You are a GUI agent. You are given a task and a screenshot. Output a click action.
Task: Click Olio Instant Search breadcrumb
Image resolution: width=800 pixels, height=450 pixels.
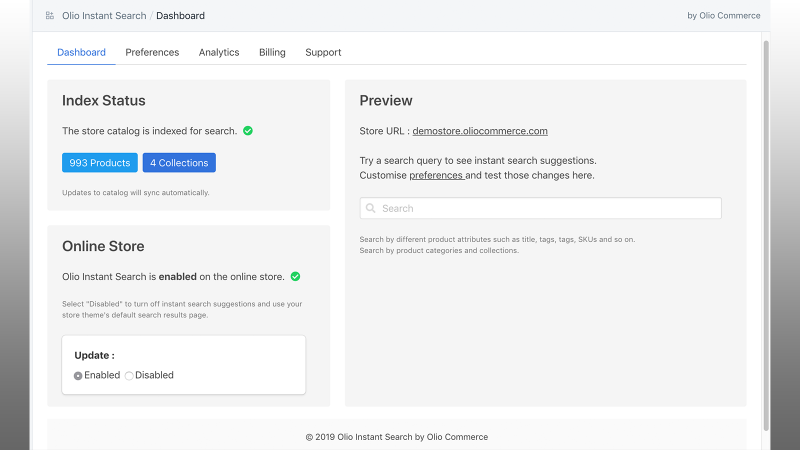104,16
